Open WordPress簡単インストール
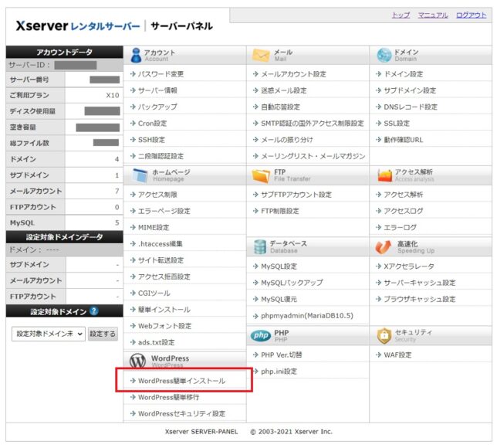The width and height of the screenshot is (497, 448). click(181, 381)
